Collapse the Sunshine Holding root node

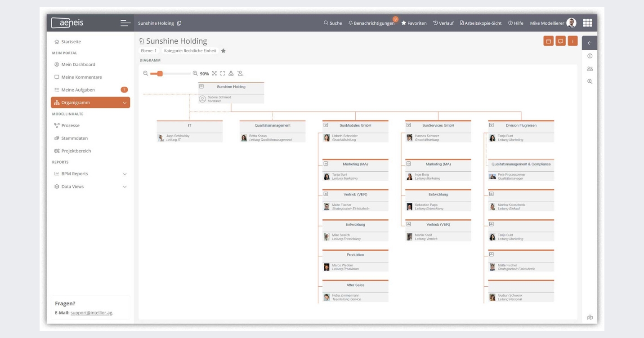201,86
